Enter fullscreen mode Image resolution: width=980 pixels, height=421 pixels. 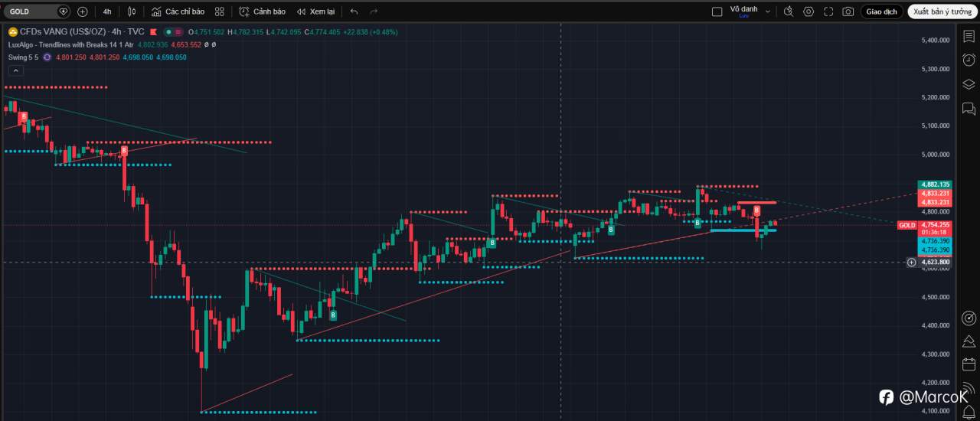click(x=828, y=11)
